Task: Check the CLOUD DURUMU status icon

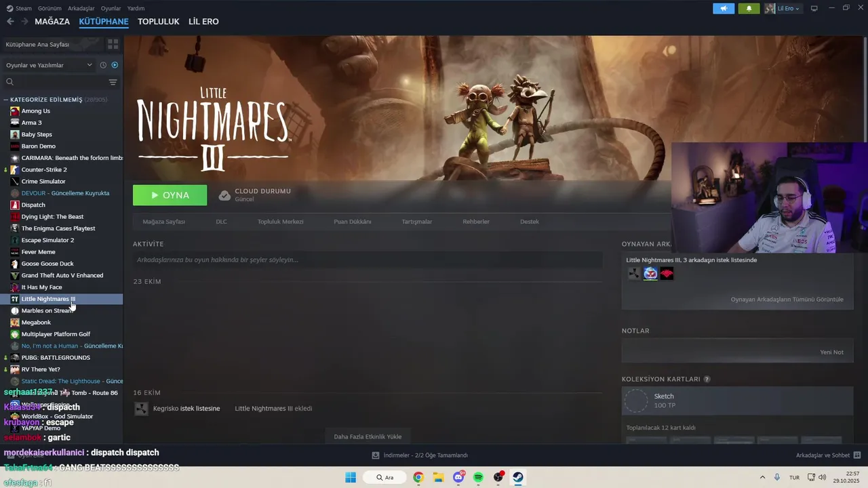Action: pyautogui.click(x=224, y=195)
